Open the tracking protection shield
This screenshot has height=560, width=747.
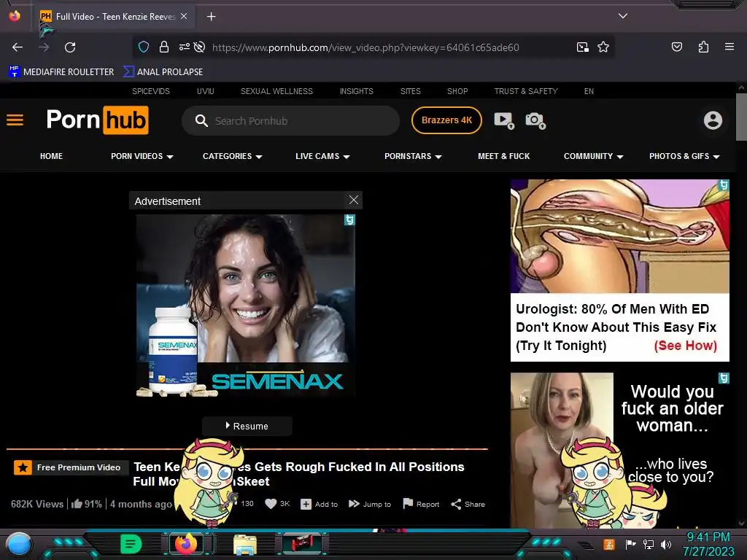click(144, 47)
